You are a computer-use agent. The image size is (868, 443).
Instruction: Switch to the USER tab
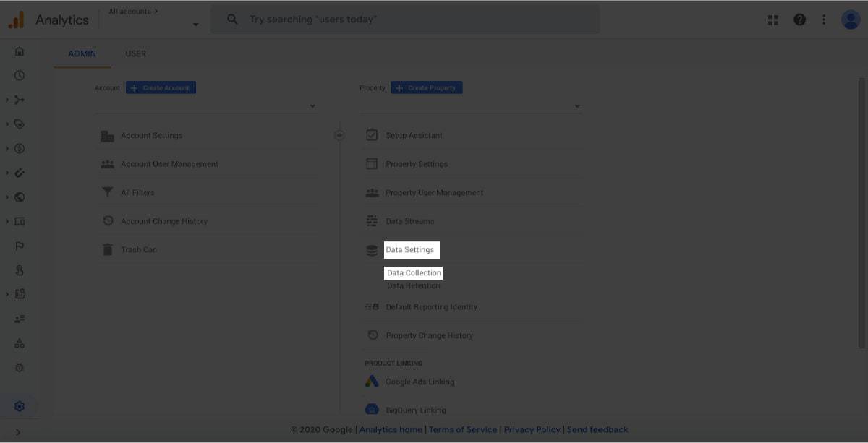135,53
